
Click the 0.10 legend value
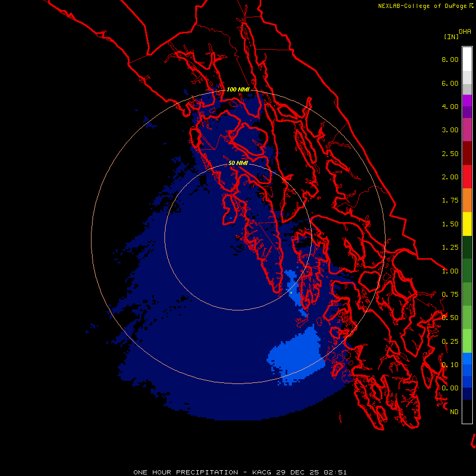[x=450, y=365]
